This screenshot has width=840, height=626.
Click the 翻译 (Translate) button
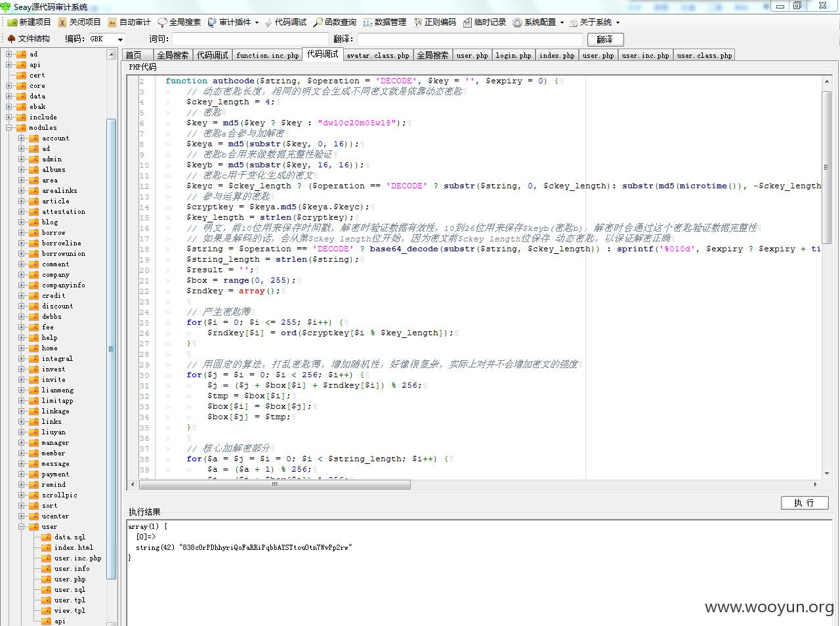[x=604, y=39]
